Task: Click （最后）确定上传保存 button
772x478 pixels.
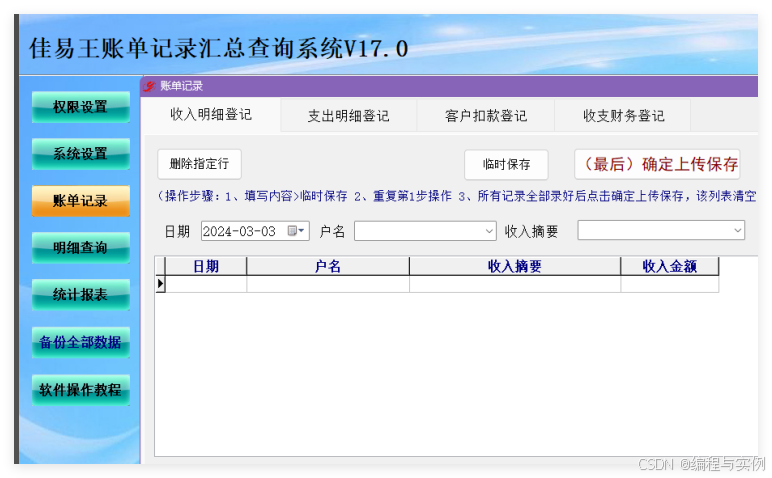Action: click(657, 164)
